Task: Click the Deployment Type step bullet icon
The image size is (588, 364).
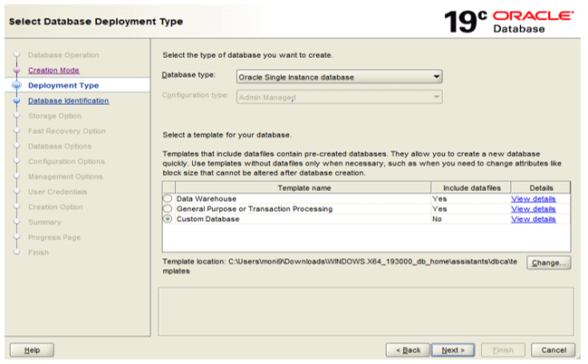Action: pos(16,85)
